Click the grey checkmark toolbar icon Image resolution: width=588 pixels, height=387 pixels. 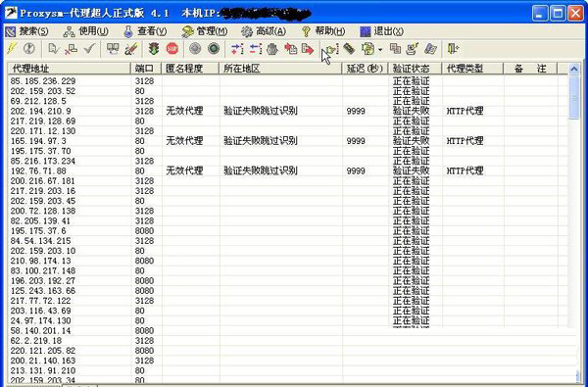(x=89, y=49)
